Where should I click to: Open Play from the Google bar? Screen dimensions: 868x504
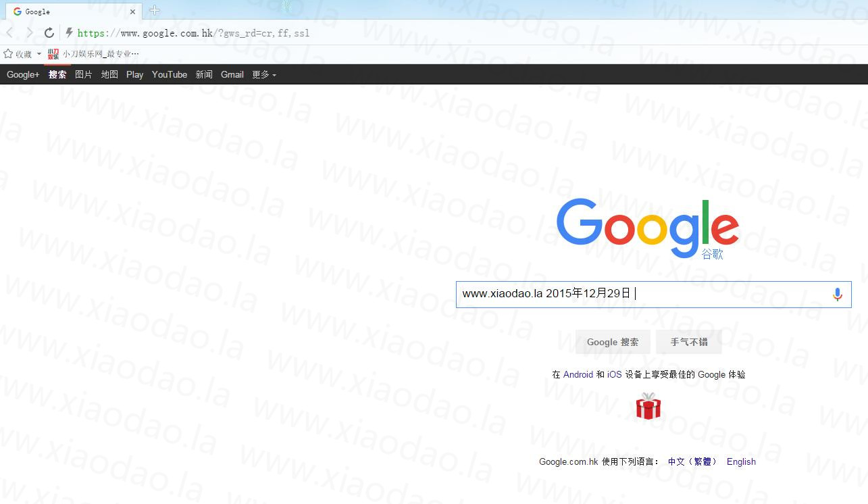tap(134, 74)
